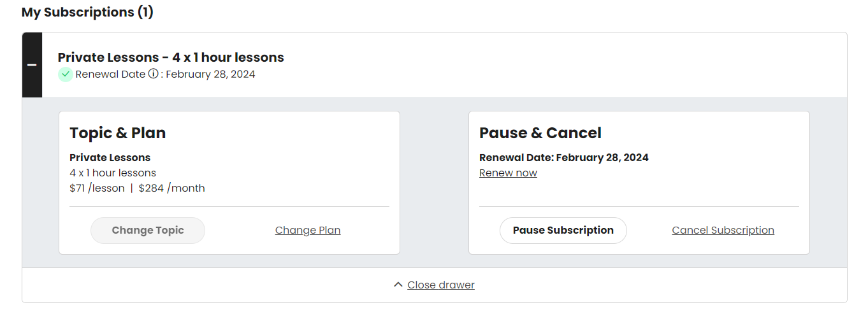The image size is (868, 326).
Task: Click the My Subscriptions (1) heading
Action: point(87,12)
